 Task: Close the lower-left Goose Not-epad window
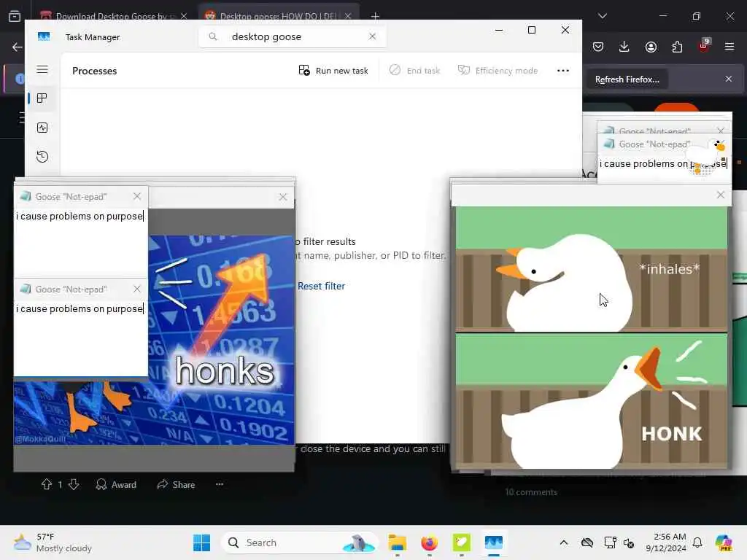point(137,289)
